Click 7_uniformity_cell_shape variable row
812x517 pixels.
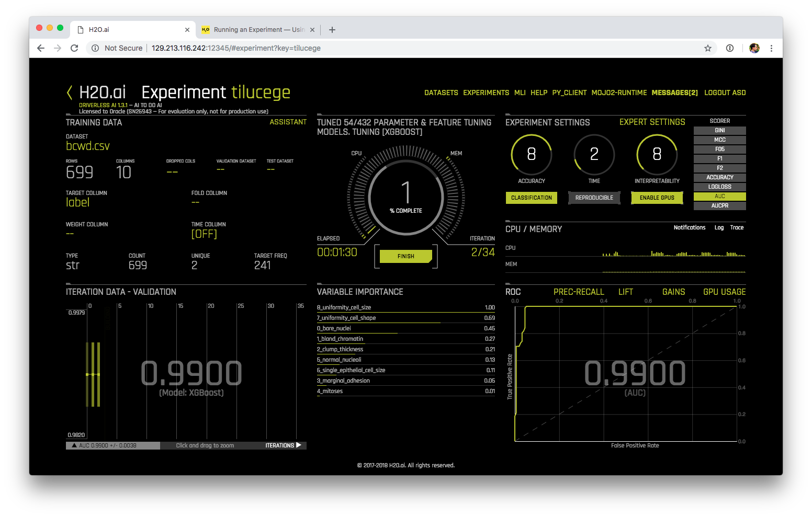click(406, 318)
